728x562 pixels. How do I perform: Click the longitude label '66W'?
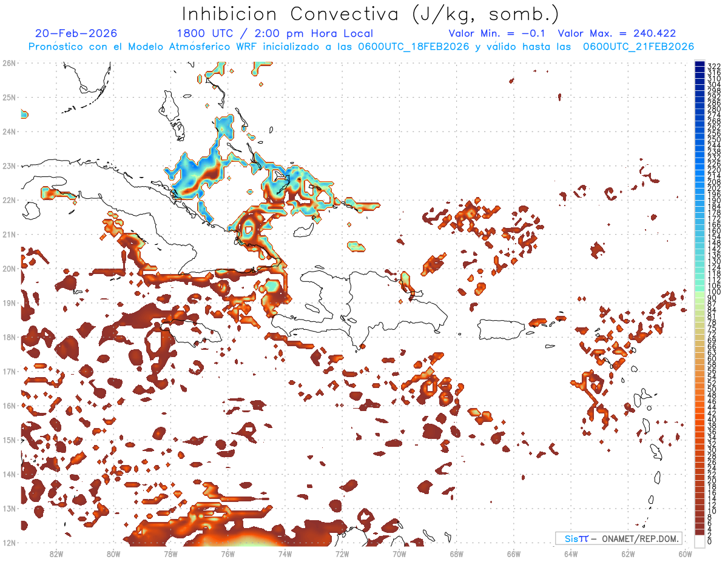point(514,554)
